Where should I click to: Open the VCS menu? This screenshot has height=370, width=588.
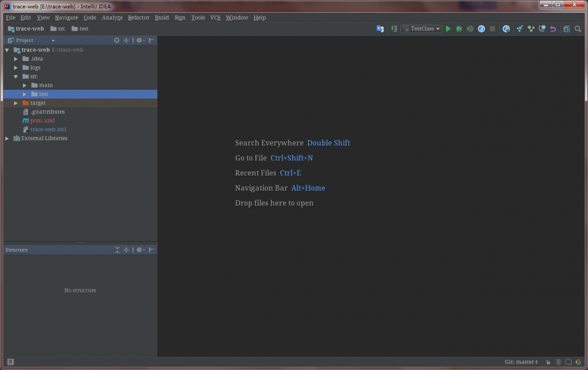point(215,17)
